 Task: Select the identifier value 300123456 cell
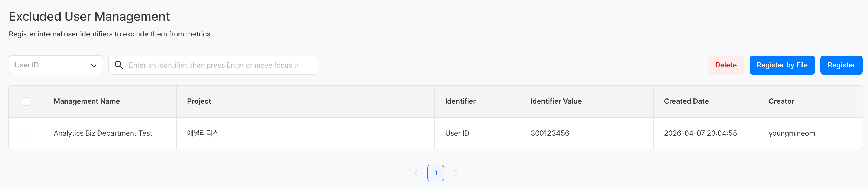point(550,133)
